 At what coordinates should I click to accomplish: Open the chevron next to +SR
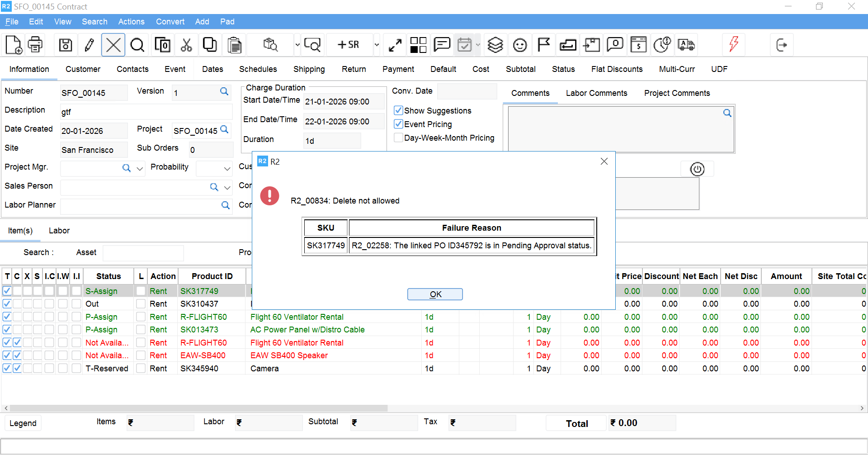point(377,45)
